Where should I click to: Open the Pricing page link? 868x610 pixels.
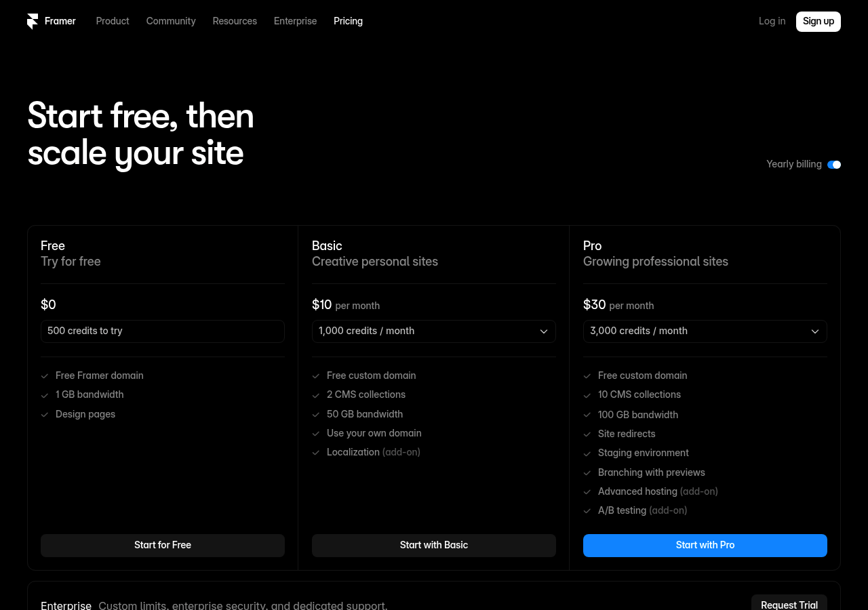point(348,21)
